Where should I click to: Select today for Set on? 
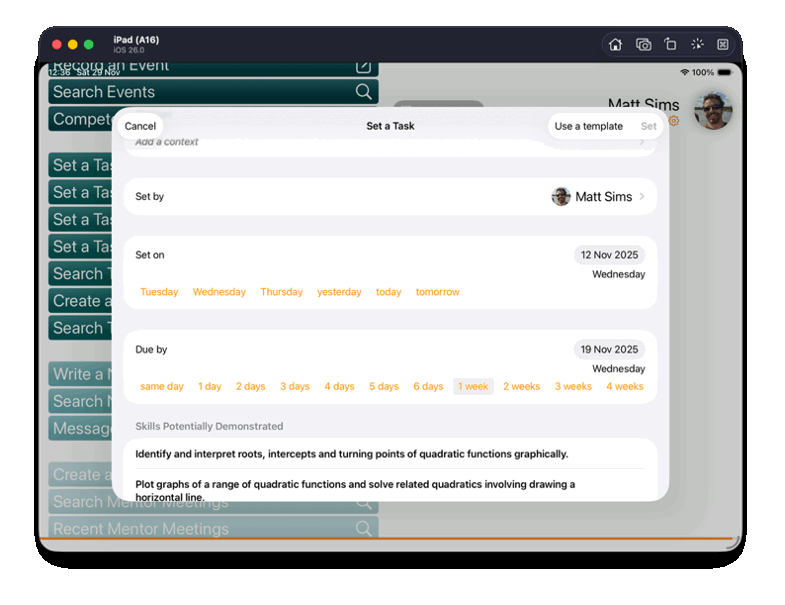coord(388,292)
